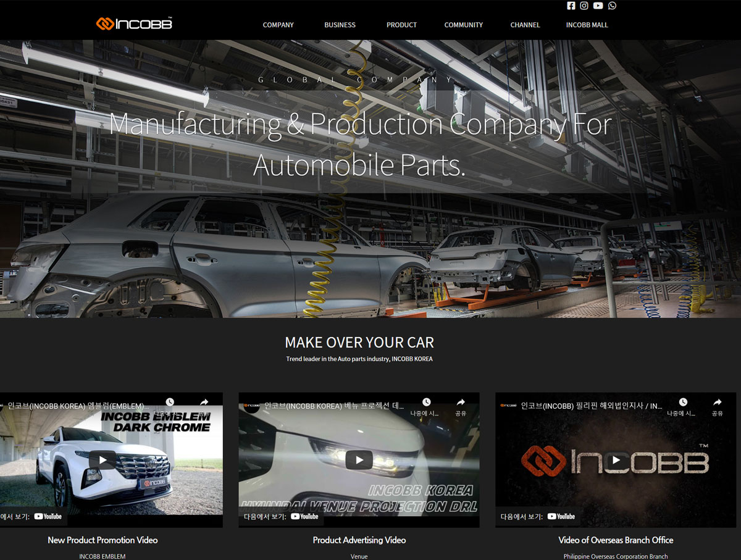741x560 pixels.
Task: Open Emblem video title link
Action: pos(78,406)
